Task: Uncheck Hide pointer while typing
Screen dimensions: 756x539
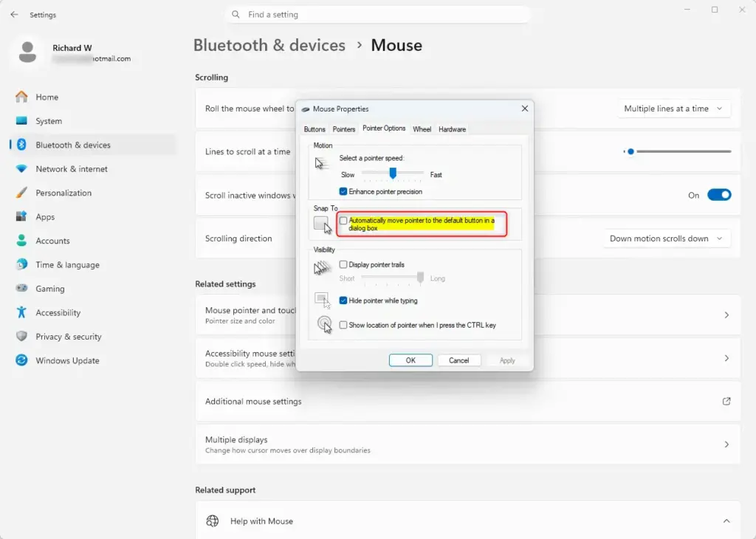Action: point(343,301)
